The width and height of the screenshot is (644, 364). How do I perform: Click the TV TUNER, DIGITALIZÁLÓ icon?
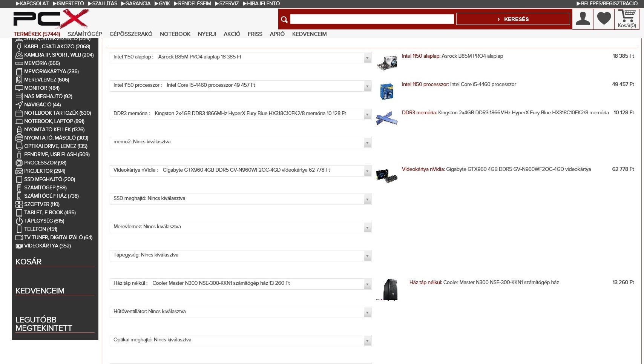pyautogui.click(x=19, y=238)
